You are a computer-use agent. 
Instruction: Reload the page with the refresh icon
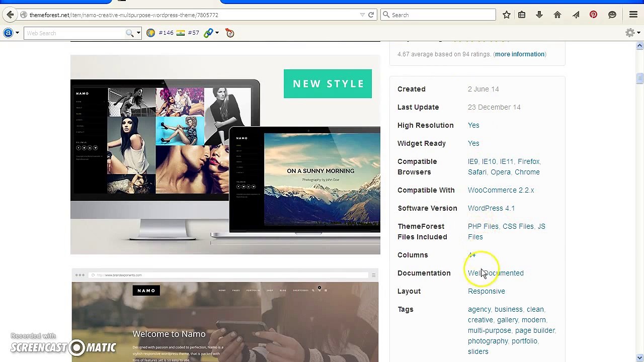(x=371, y=15)
